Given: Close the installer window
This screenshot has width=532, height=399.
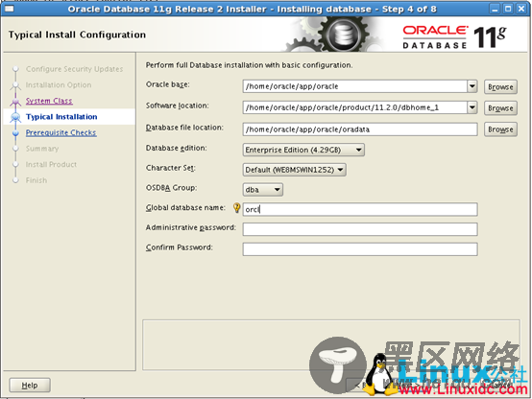Looking at the screenshot, I should 521,9.
